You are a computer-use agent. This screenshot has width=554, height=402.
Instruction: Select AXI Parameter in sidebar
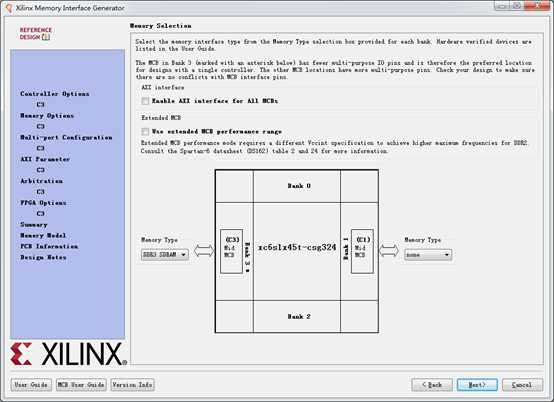click(x=45, y=159)
